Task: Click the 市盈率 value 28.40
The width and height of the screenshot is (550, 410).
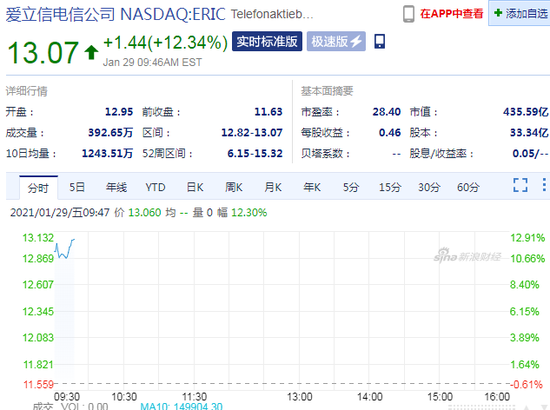Action: point(387,112)
